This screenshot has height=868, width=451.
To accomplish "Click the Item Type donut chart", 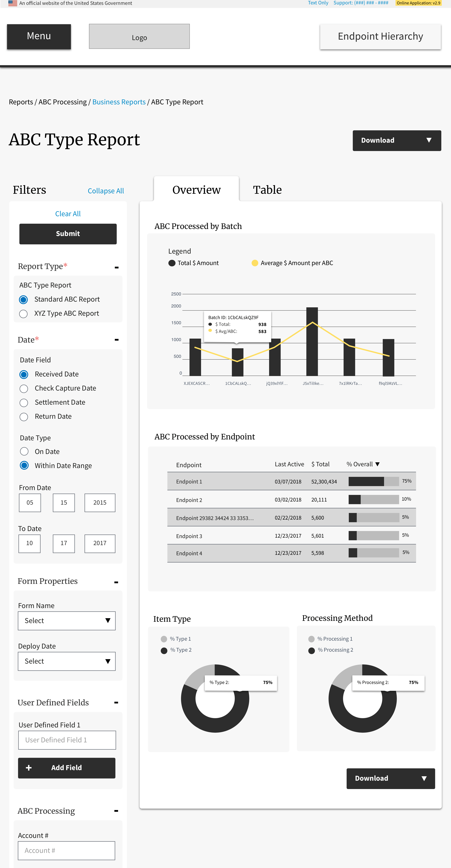I will coord(215,698).
